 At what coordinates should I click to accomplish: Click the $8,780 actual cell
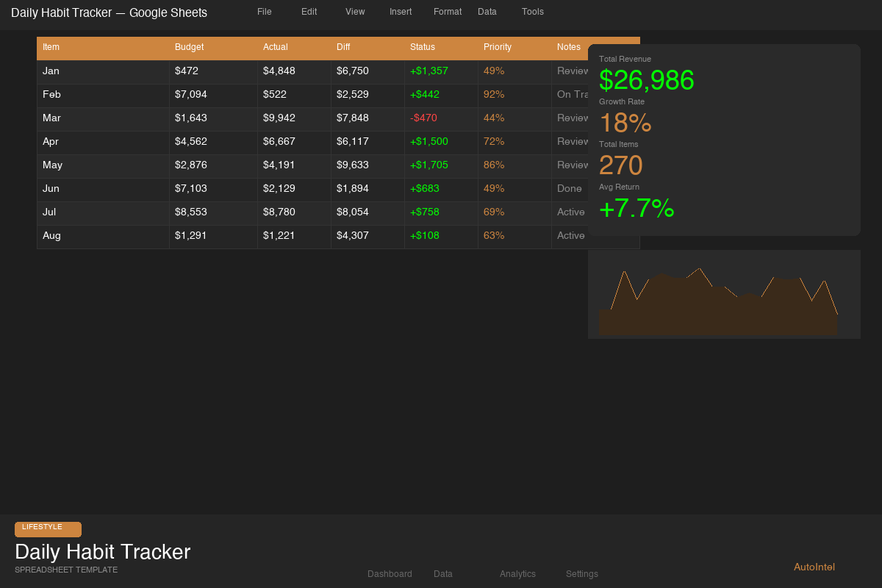click(x=294, y=213)
